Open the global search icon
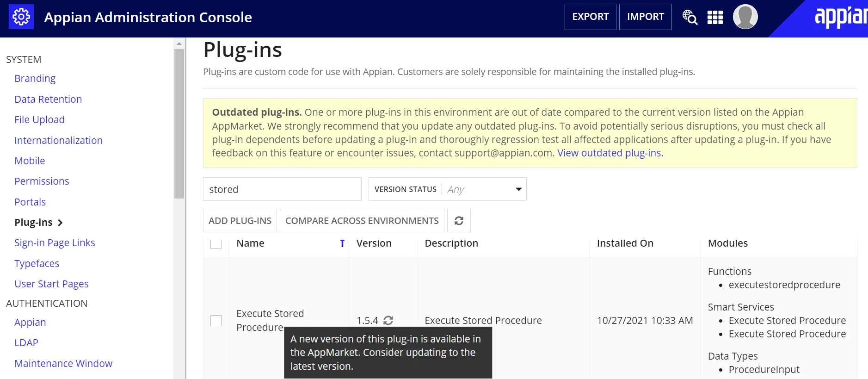Viewport: 868px width, 379px height. pyautogui.click(x=690, y=17)
